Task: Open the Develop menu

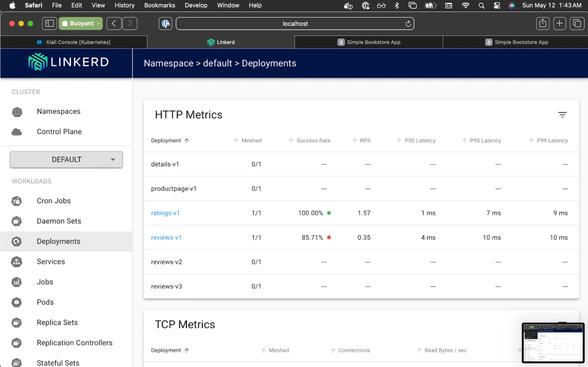Action: click(x=196, y=5)
